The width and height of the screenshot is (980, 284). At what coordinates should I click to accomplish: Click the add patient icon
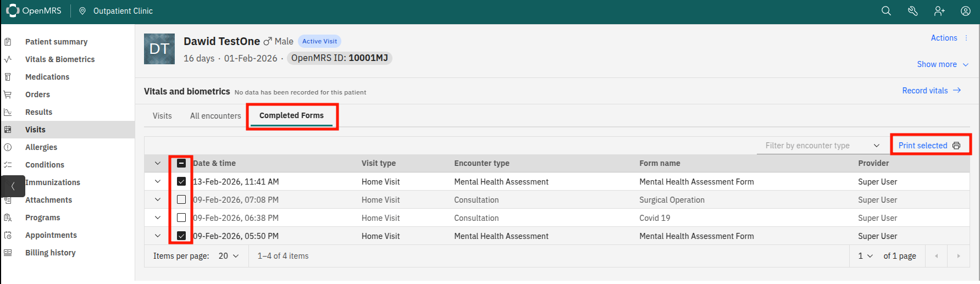coord(939,11)
